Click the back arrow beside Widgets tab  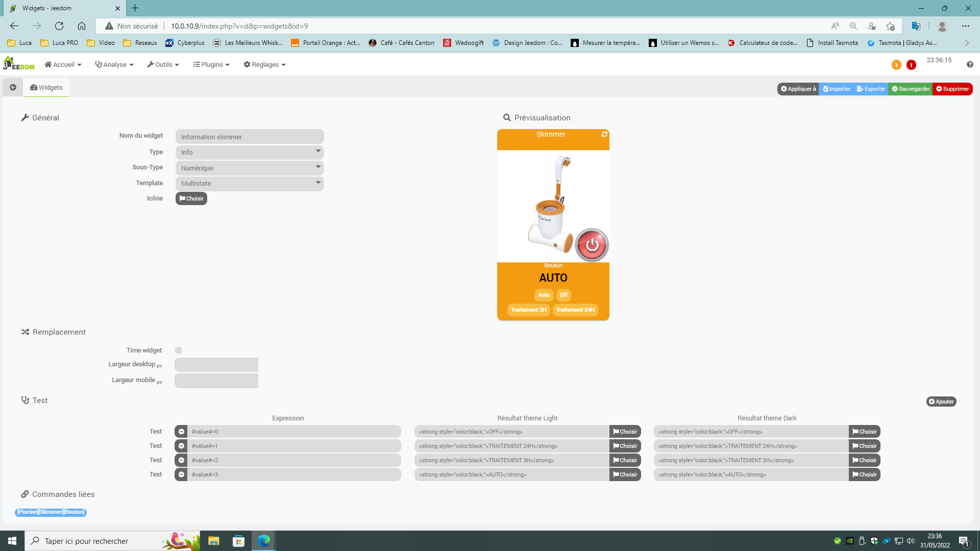click(13, 87)
